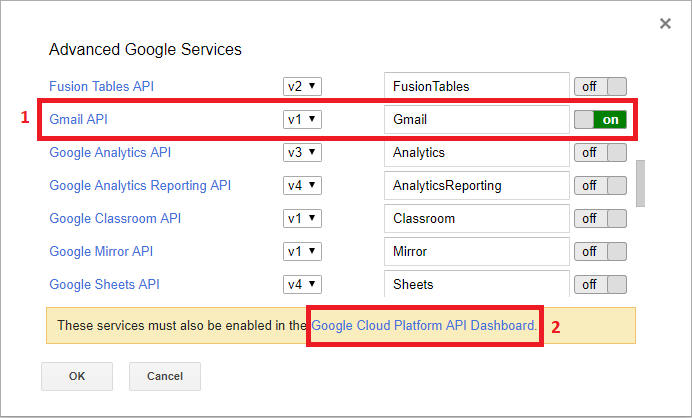This screenshot has height=418, width=692.
Task: Open the Gmail API documentation link
Action: [78, 120]
